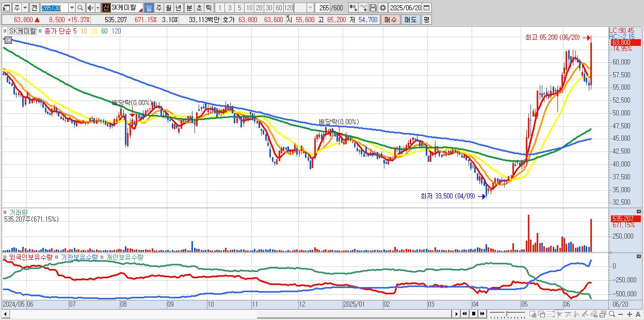This screenshot has height=320, width=644.
Task: Click the 기관보유수량 legend label
Action: click(x=79, y=256)
